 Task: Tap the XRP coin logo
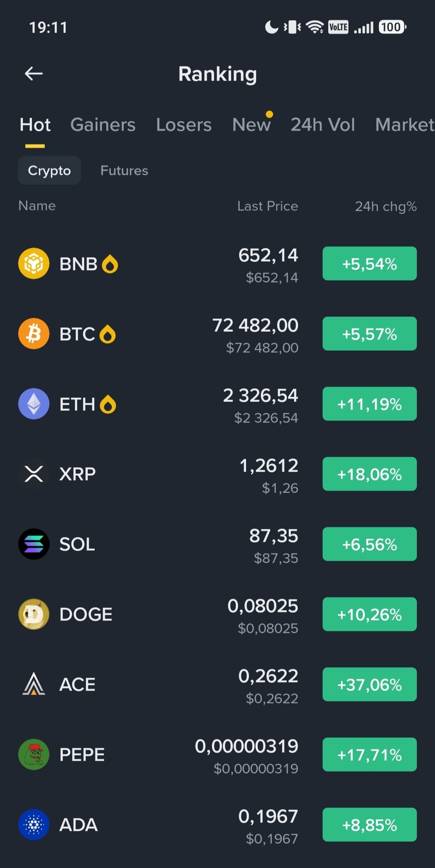pyautogui.click(x=34, y=474)
